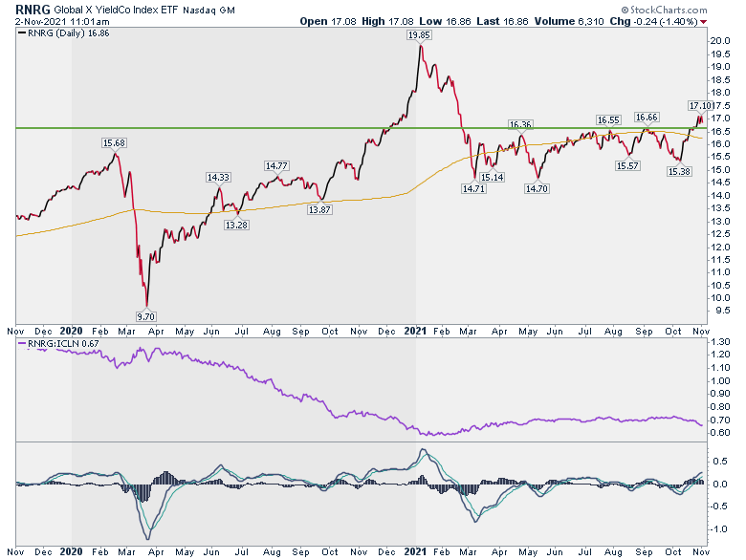Click the High 17.08 value
This screenshot has width=746, height=560.
coord(389,21)
